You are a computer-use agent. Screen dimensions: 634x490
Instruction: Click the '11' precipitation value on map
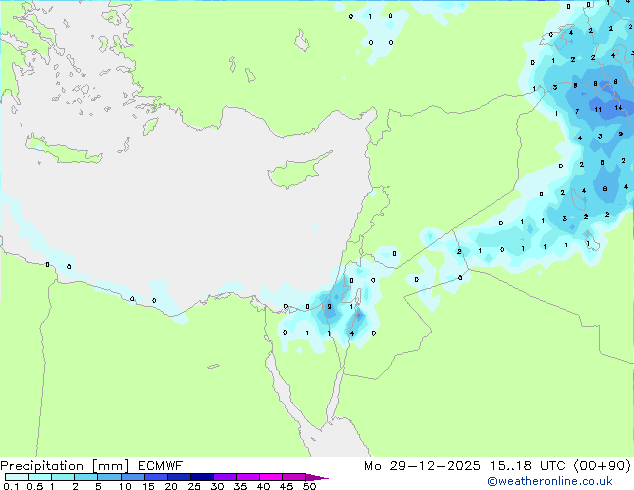[x=598, y=109]
